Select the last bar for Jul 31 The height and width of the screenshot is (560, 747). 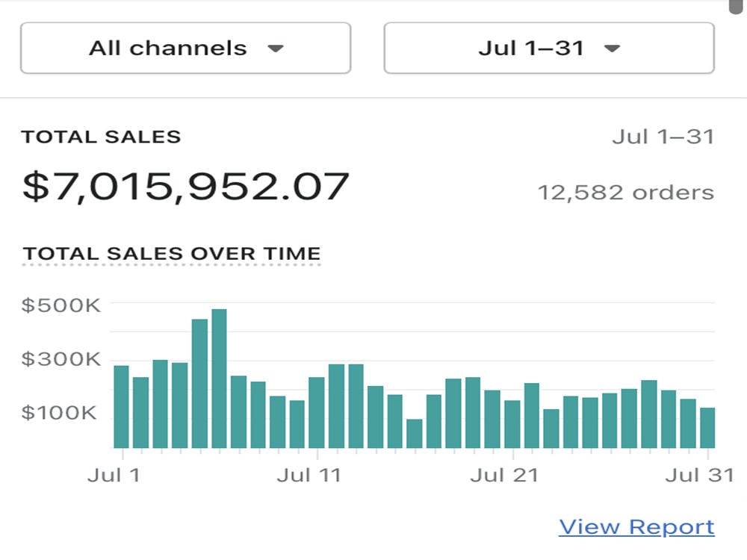point(707,428)
